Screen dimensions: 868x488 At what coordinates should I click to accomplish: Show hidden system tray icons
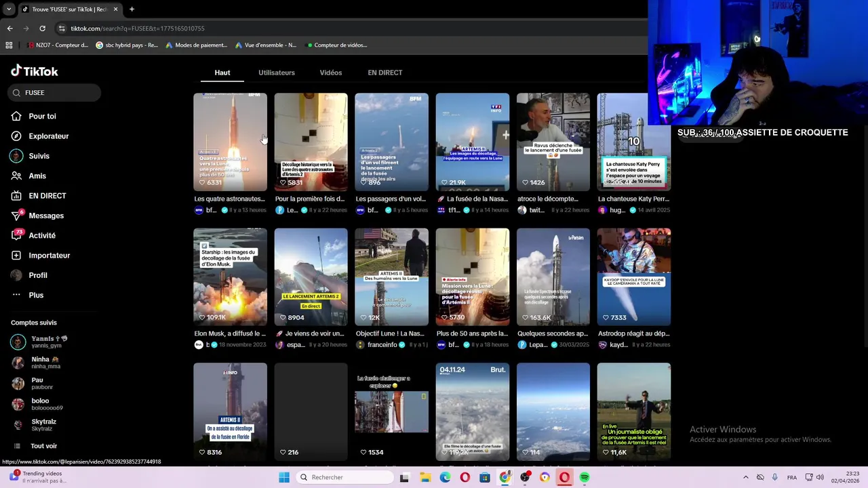745,477
